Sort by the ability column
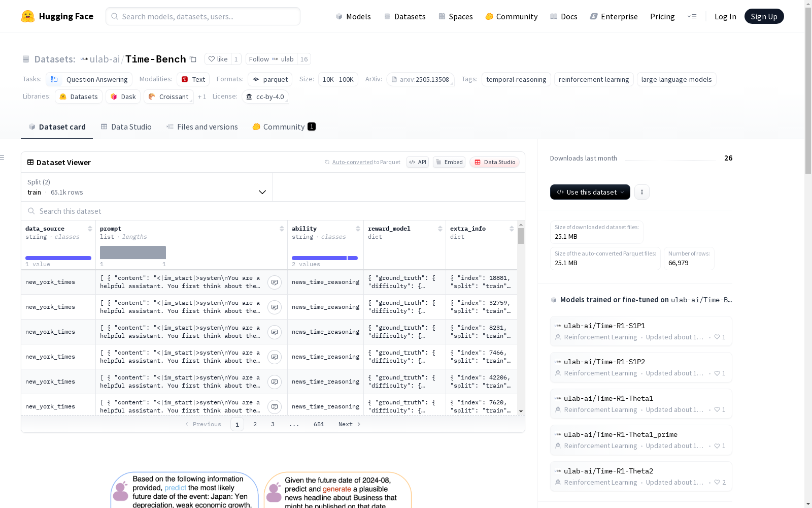 tap(358, 229)
